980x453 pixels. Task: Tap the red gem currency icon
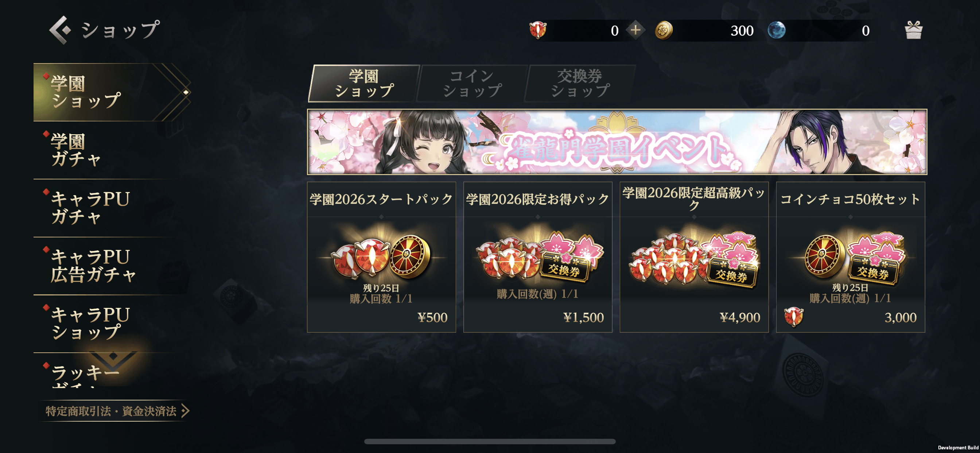tap(538, 30)
